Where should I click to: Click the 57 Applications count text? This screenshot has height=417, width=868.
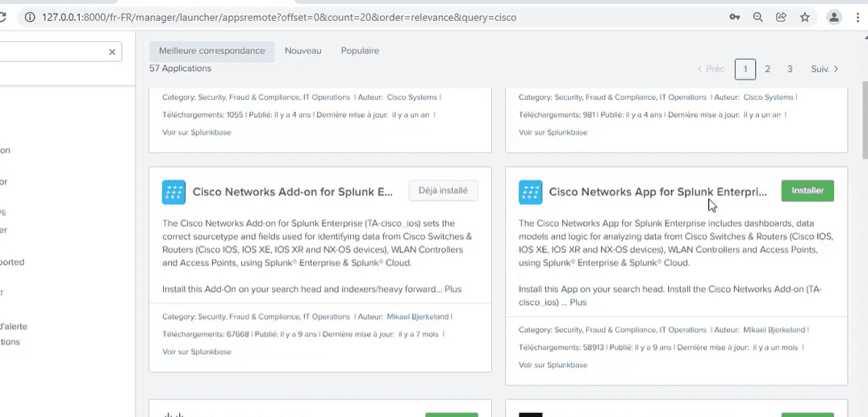(181, 69)
